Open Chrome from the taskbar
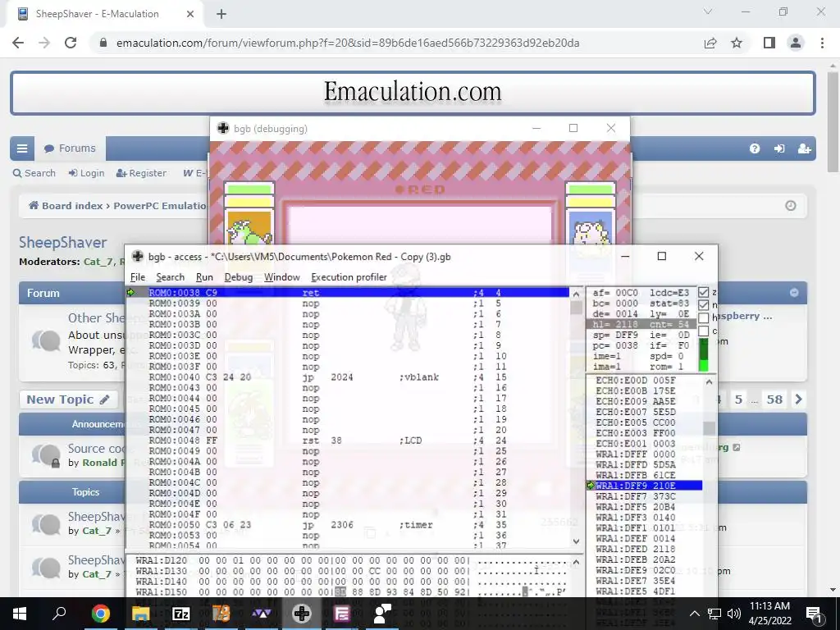This screenshot has width=840, height=630. (x=100, y=614)
